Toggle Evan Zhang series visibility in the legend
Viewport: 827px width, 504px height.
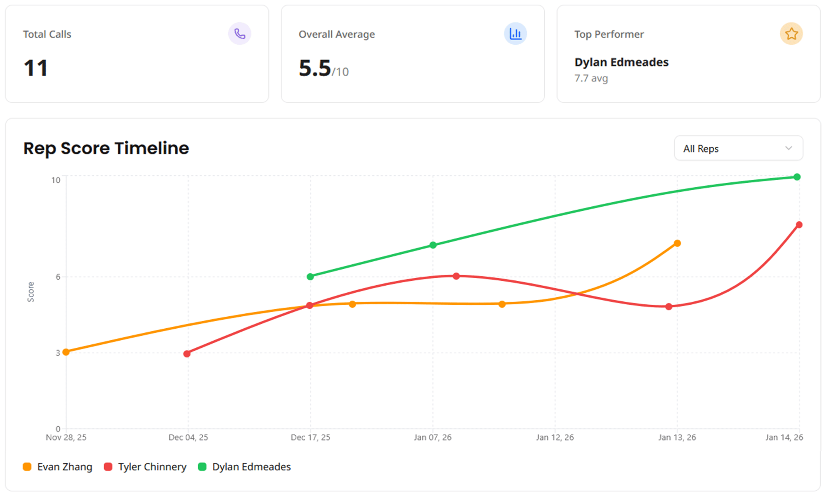(65, 467)
